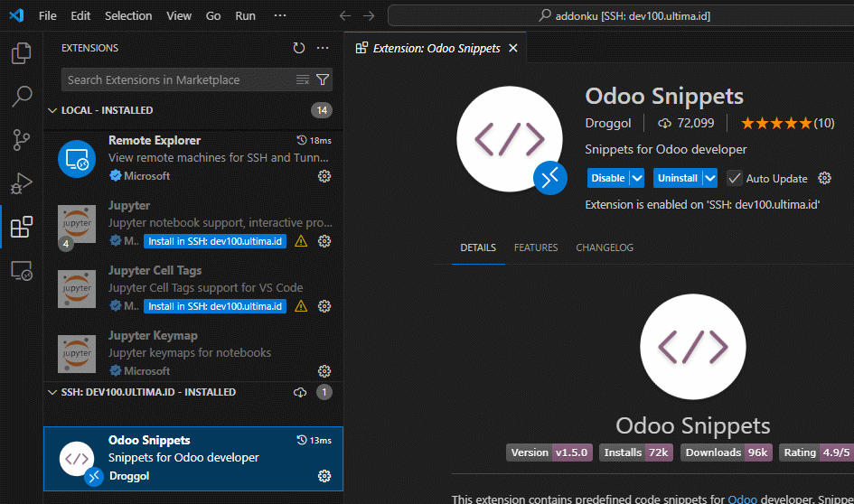This screenshot has width=854, height=504.
Task: Click the Uninstall extension button
Action: click(678, 178)
